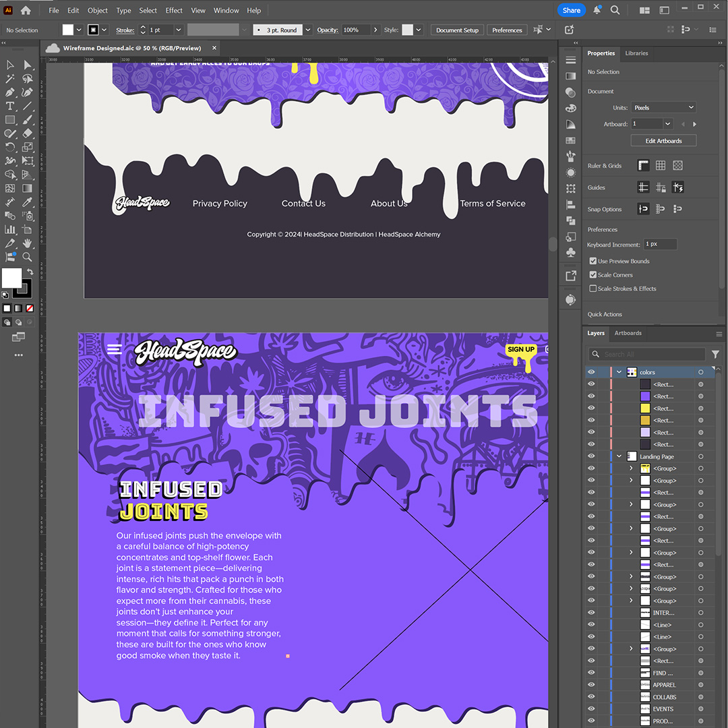
Task: Hide the Landing Page layer
Action: pos(591,456)
